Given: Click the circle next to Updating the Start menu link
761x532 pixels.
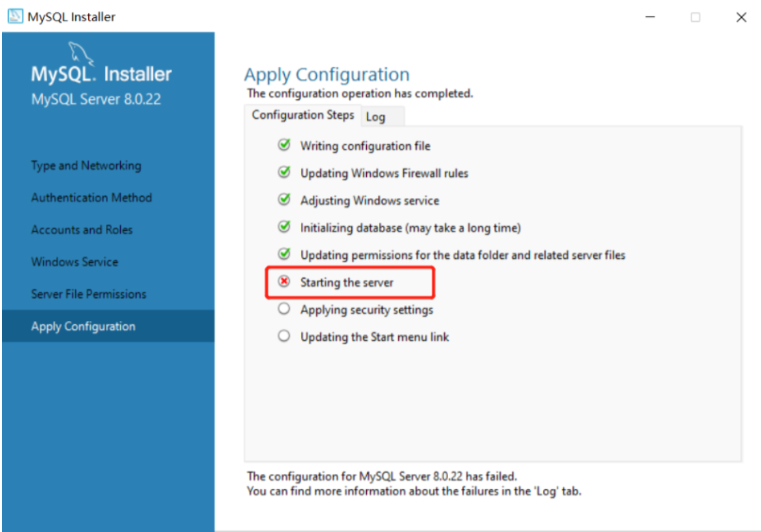Looking at the screenshot, I should click(284, 336).
